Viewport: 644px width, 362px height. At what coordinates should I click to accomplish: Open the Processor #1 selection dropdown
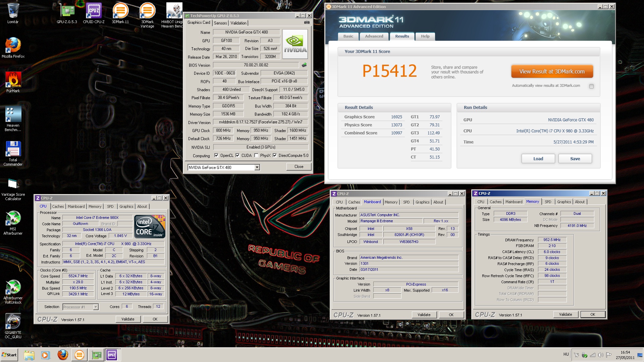pos(96,307)
